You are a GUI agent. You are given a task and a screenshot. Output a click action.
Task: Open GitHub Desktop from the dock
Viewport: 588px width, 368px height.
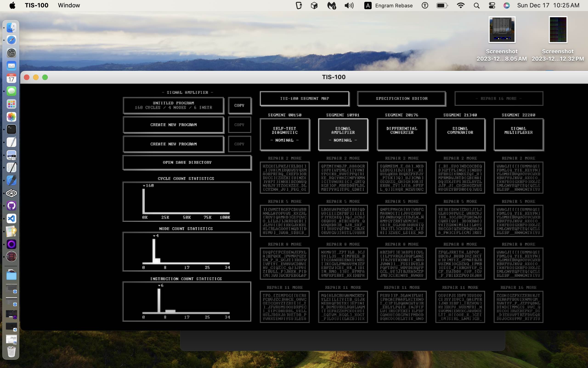[11, 206]
